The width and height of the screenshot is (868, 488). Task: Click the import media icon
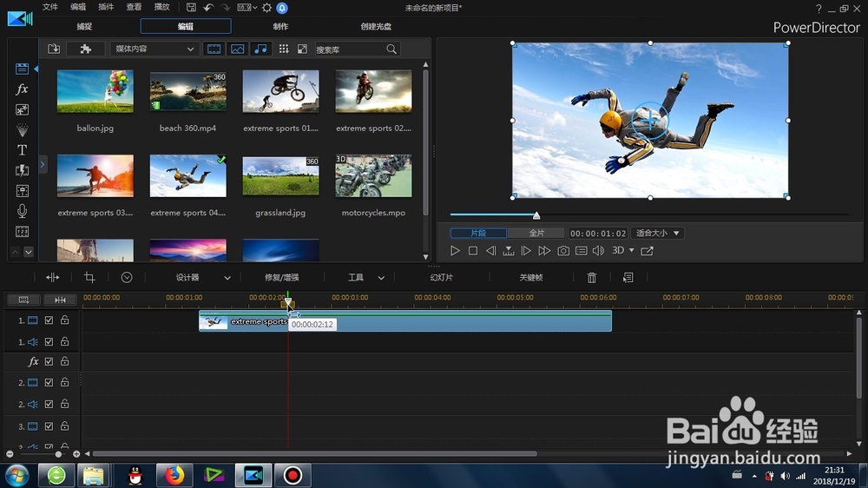point(54,49)
